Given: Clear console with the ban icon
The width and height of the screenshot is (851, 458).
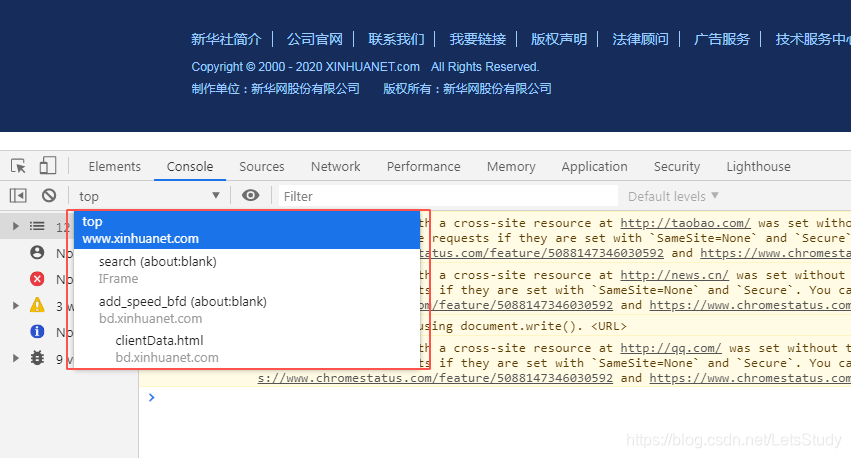Looking at the screenshot, I should point(49,195).
